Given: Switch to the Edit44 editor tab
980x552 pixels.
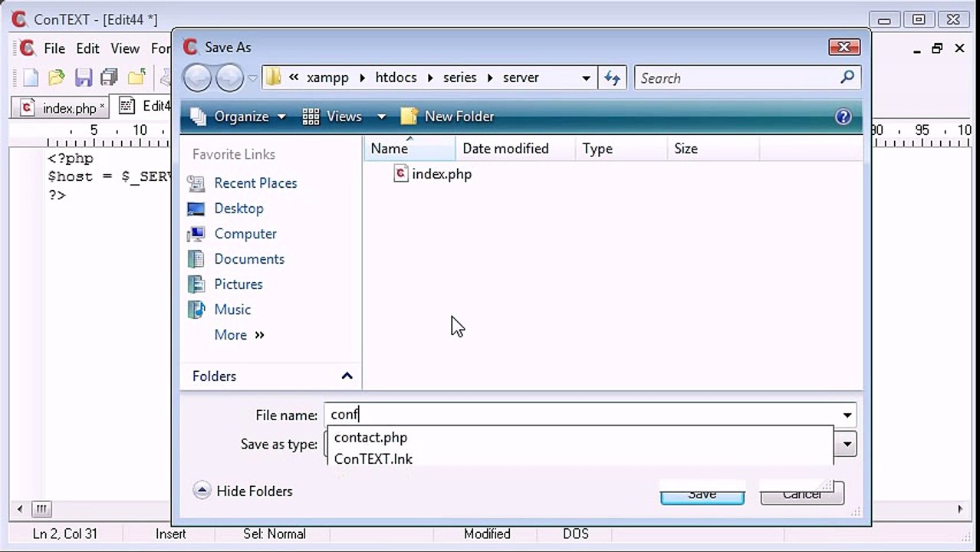Looking at the screenshot, I should pos(144,107).
